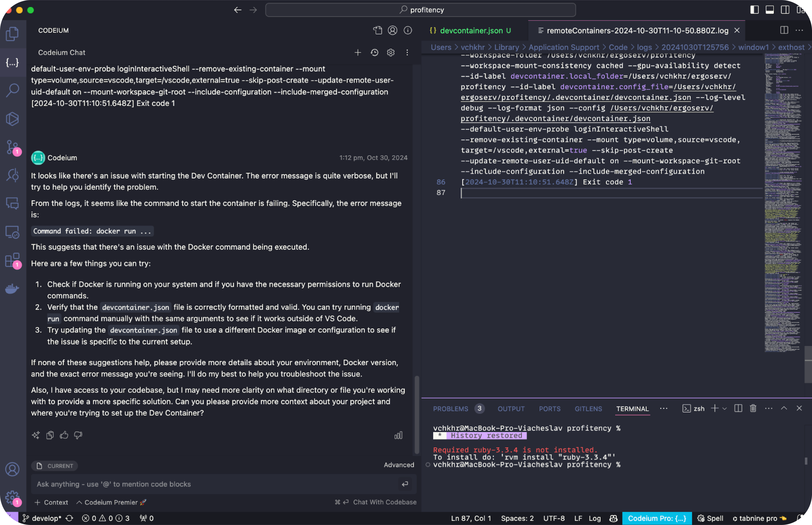Toggle primary sidebar visibility in title bar
The width and height of the screenshot is (812, 525).
click(754, 10)
